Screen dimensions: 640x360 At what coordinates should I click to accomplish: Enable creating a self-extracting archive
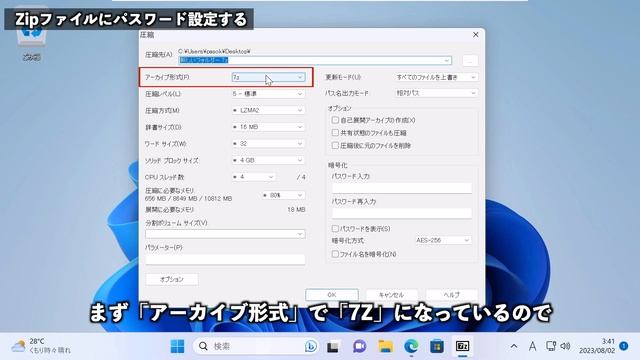pos(335,120)
